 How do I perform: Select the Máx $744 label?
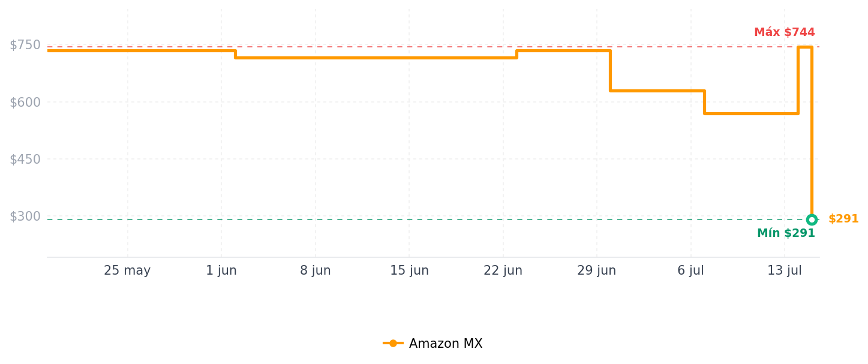coord(784,32)
